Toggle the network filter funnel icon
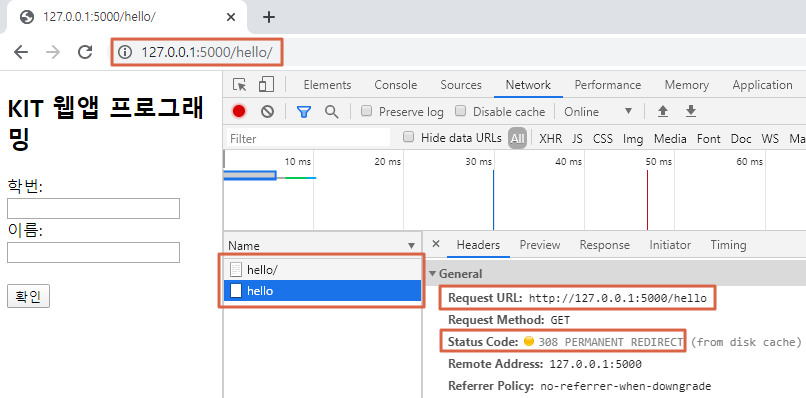Screen dimensions: 806x398 tap(304, 112)
